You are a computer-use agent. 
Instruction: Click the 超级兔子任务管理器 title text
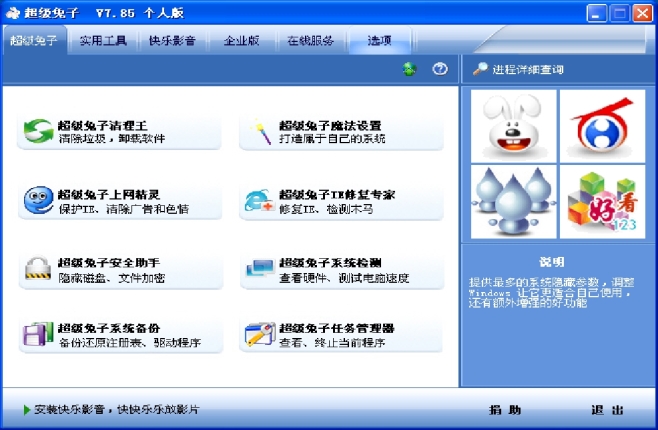337,328
